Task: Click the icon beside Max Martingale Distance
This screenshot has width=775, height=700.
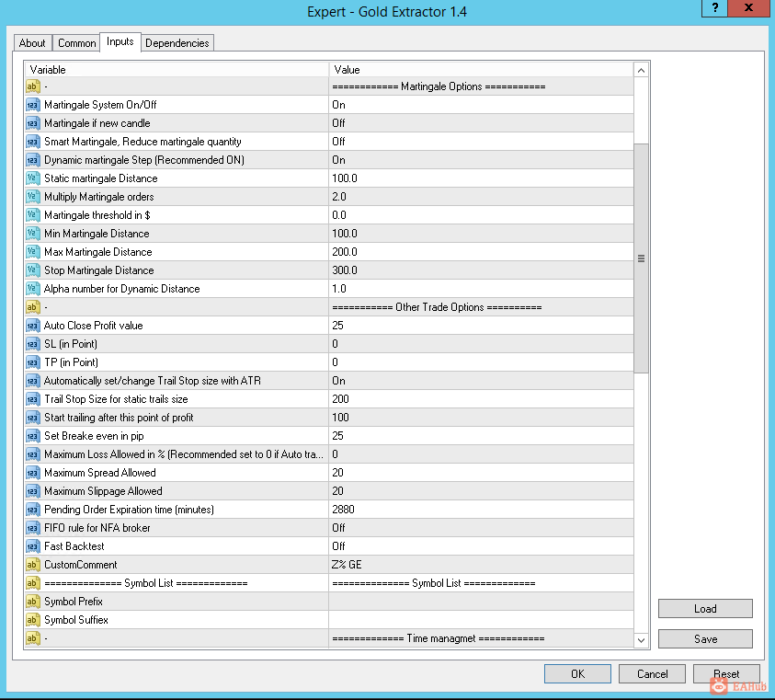Action: click(32, 252)
